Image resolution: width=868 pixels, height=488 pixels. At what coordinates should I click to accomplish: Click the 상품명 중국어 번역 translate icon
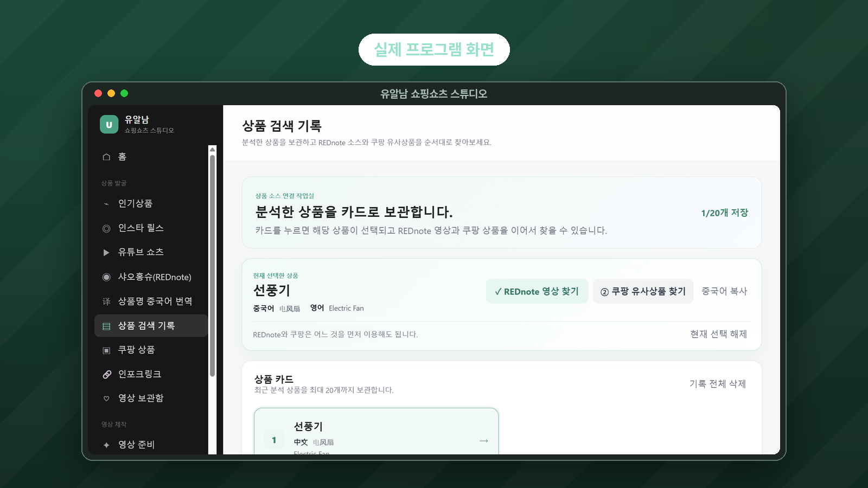tap(106, 301)
